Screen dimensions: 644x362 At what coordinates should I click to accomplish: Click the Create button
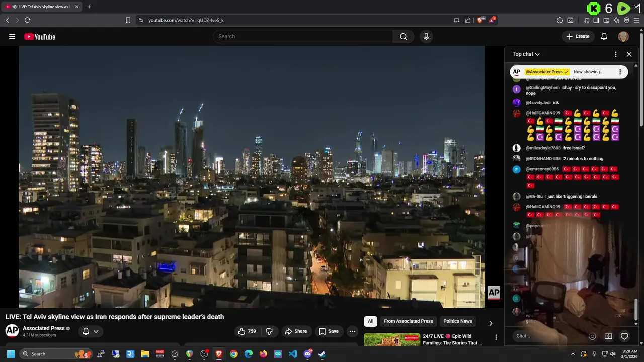tap(578, 36)
